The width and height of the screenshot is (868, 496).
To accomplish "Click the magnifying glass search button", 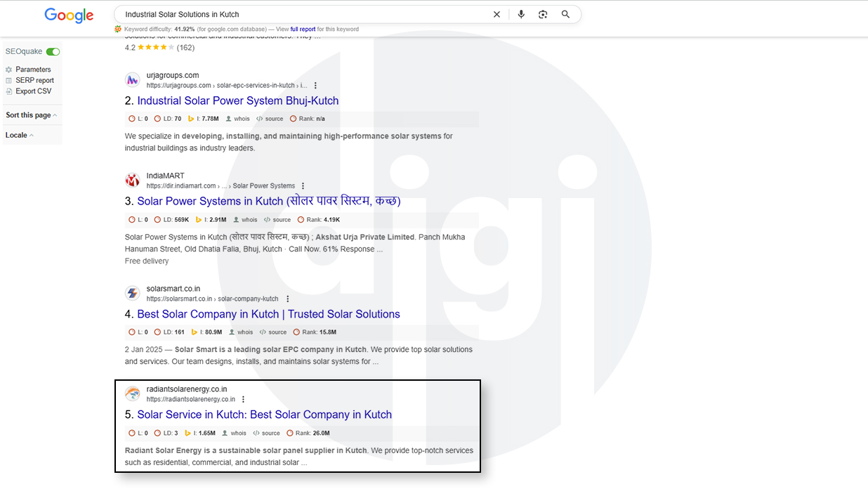I will point(565,14).
